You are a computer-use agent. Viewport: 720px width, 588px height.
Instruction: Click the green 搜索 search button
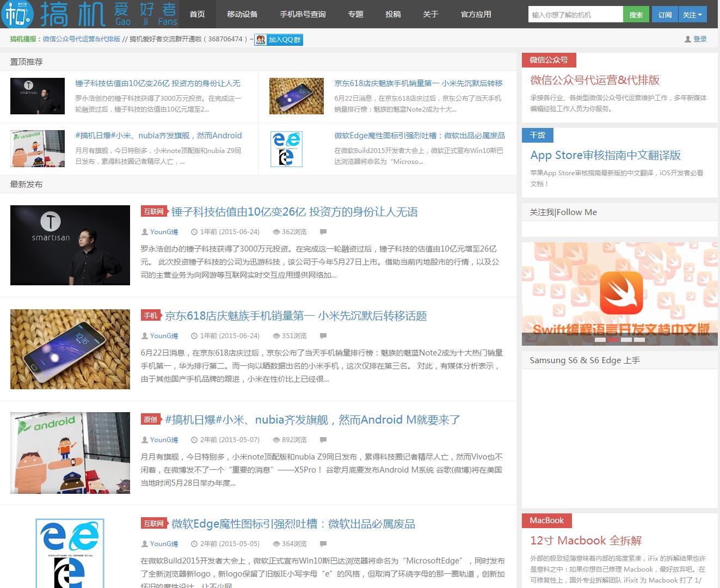pos(636,15)
